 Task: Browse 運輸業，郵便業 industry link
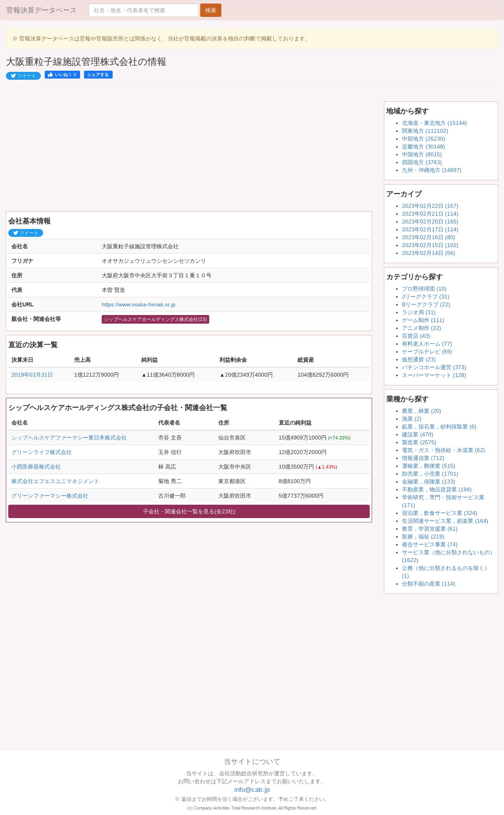pyautogui.click(x=428, y=466)
